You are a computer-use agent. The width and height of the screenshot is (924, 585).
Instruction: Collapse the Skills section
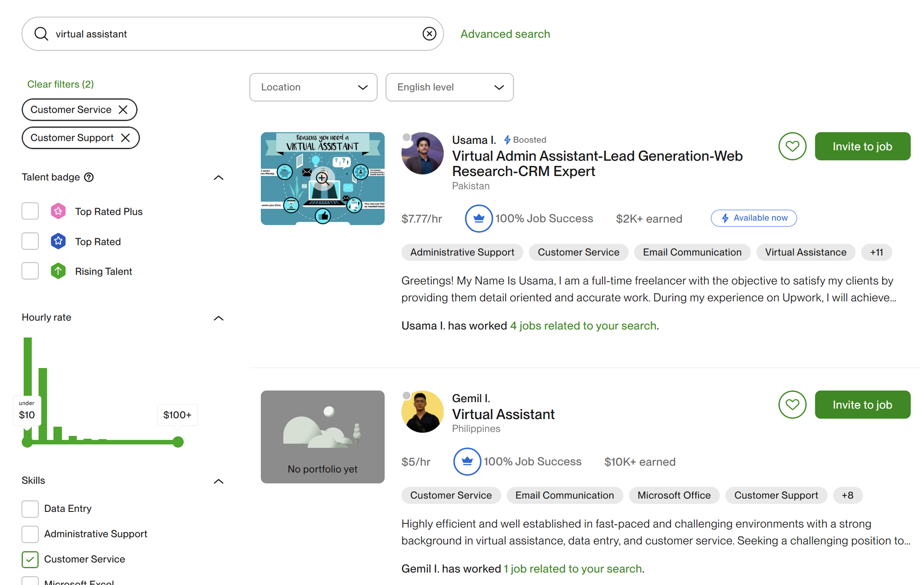coord(218,481)
